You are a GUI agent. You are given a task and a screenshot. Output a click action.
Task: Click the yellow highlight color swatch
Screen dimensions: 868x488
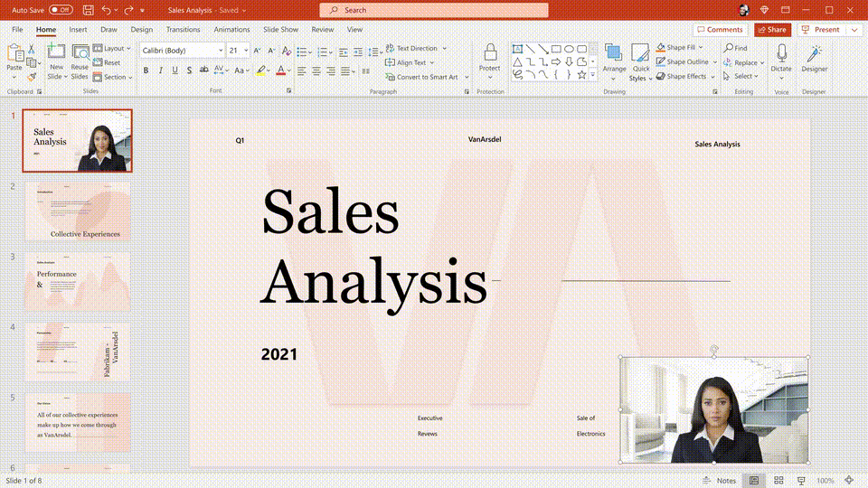tap(260, 70)
